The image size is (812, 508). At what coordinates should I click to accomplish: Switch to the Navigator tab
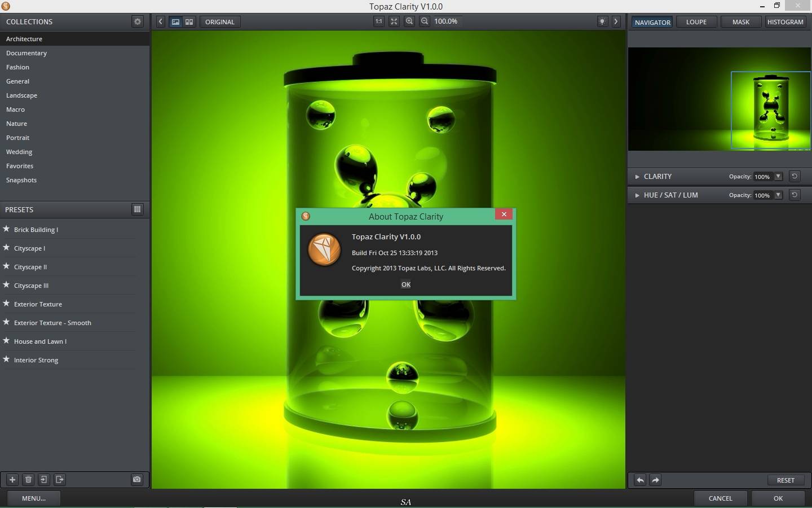point(652,22)
